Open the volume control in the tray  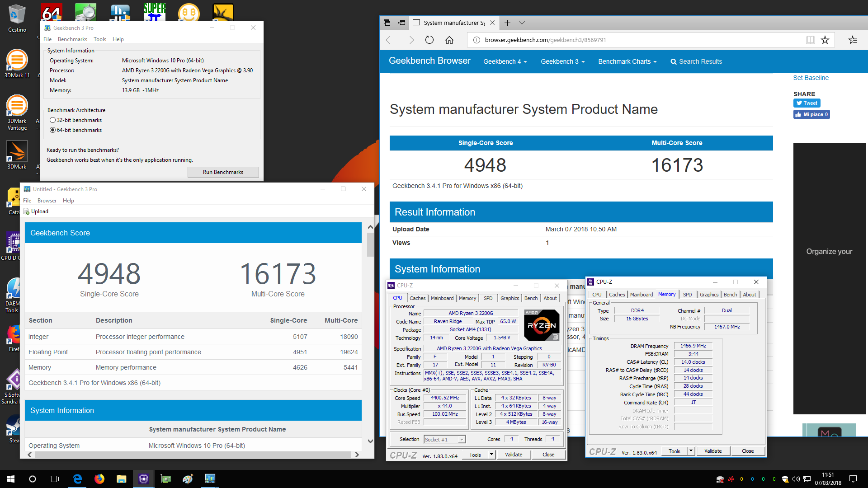click(x=796, y=479)
